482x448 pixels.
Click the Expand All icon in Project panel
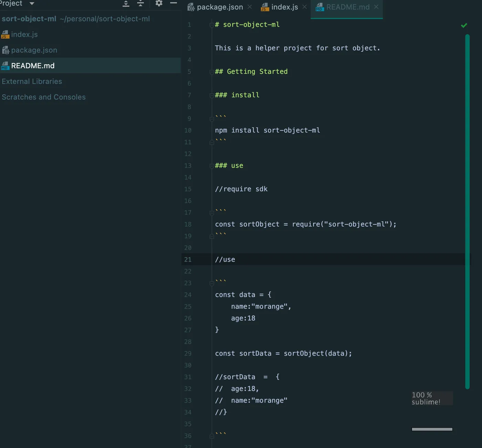tap(126, 3)
